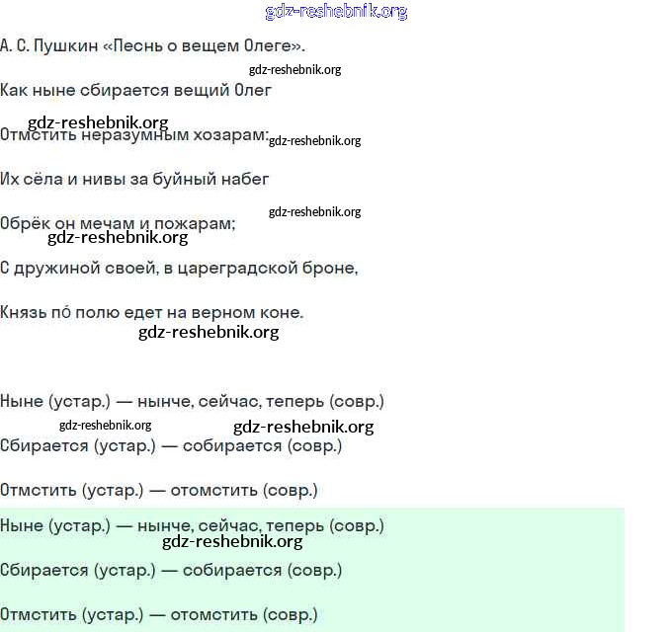Select the line 'Их сёла и нивы за буйный набег'
The height and width of the screenshot is (632, 672).
[134, 179]
